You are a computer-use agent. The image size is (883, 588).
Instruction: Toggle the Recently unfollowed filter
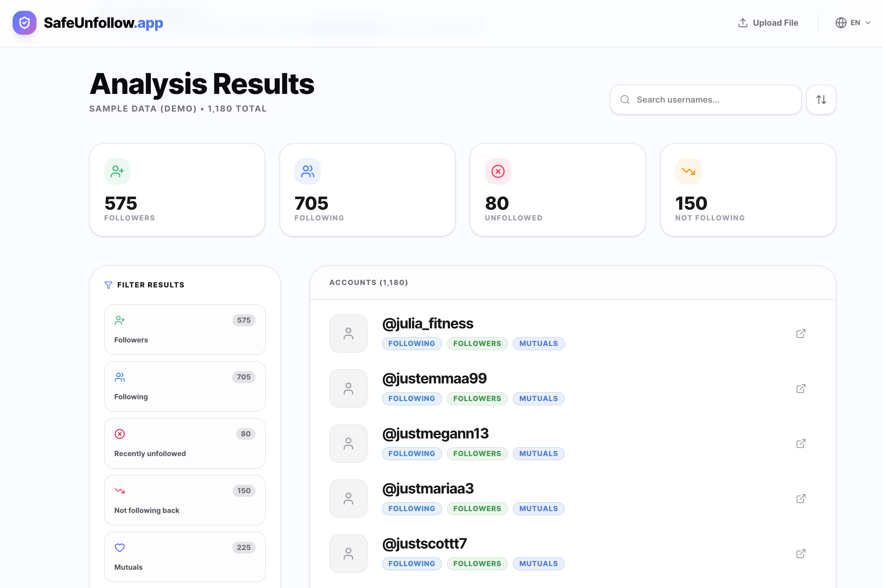pyautogui.click(x=185, y=443)
